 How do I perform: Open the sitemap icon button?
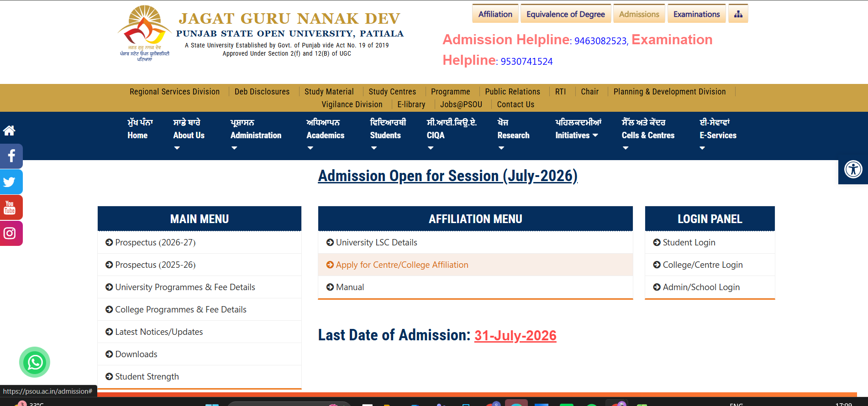click(x=738, y=14)
